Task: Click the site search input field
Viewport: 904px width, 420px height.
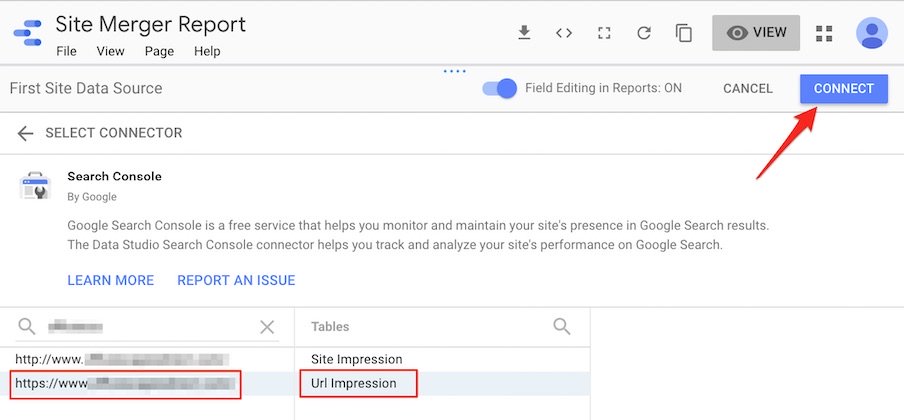Action: click(x=147, y=327)
